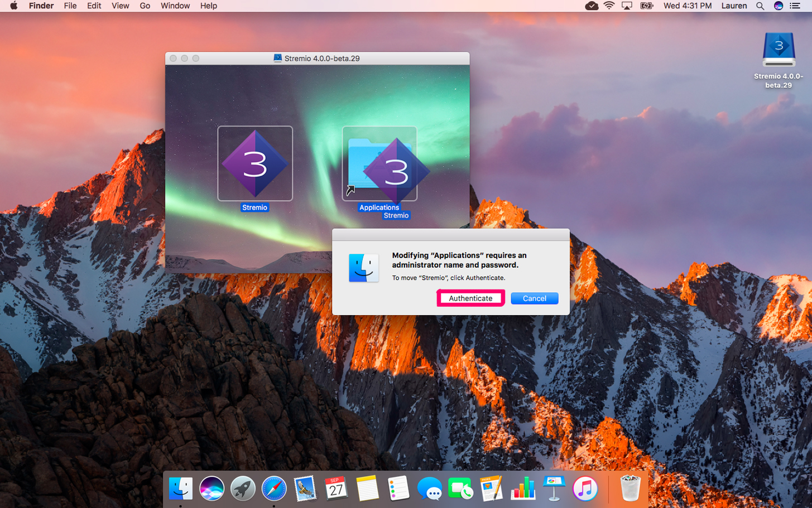Image resolution: width=812 pixels, height=508 pixels.
Task: Open Reminders from the Dock
Action: 398,488
